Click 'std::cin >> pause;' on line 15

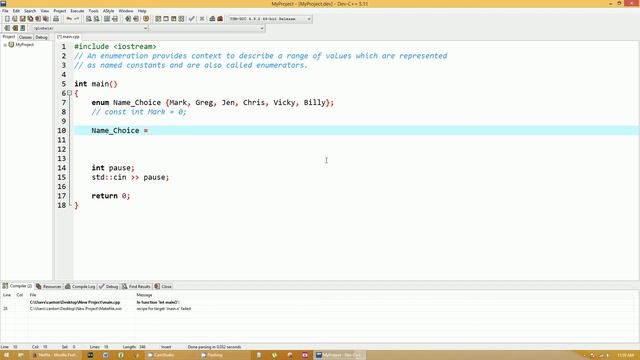click(130, 177)
